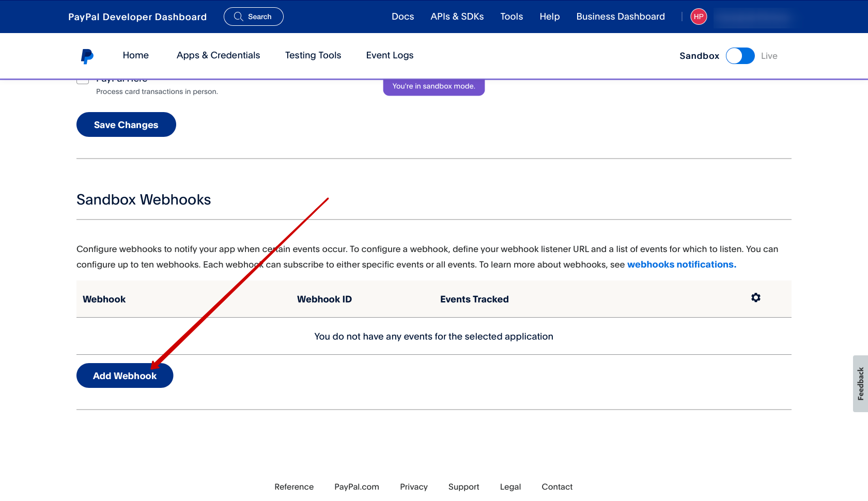
Task: Open the Tools menu
Action: [512, 17]
